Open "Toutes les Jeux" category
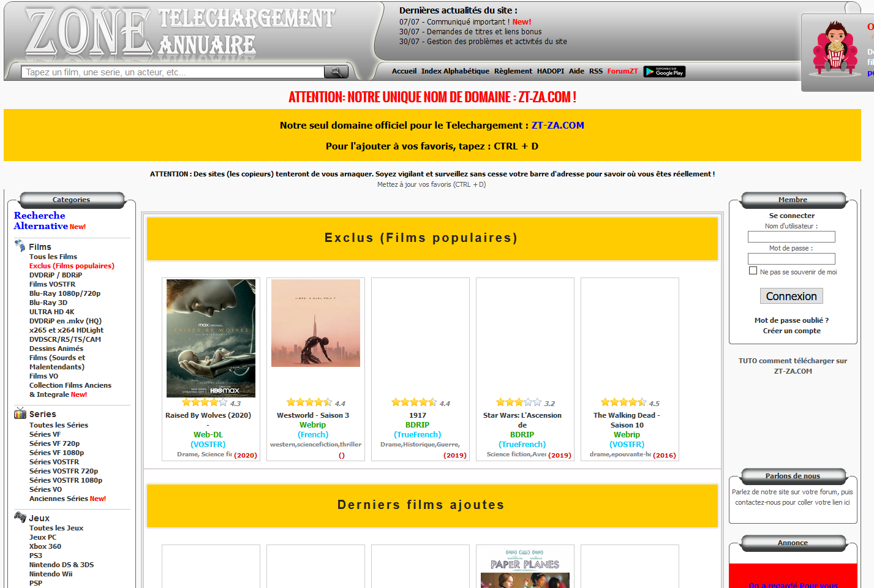The height and width of the screenshot is (588, 874). (56, 528)
